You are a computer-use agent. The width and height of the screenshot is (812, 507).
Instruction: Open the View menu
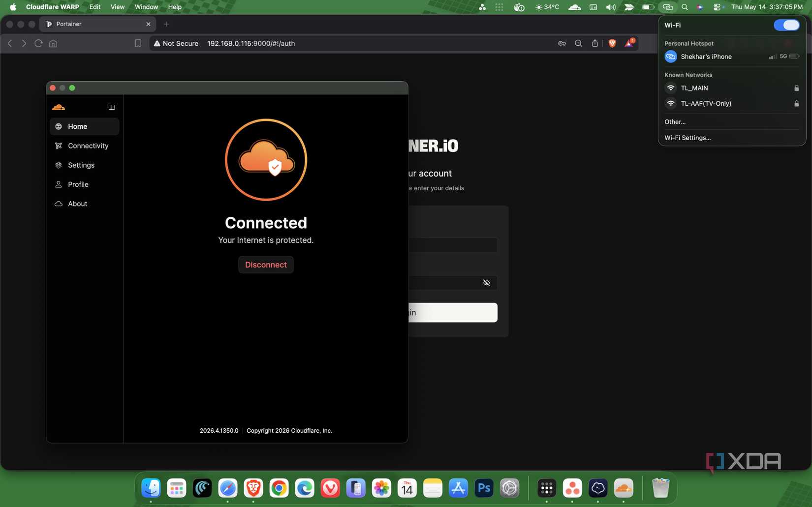coord(118,7)
